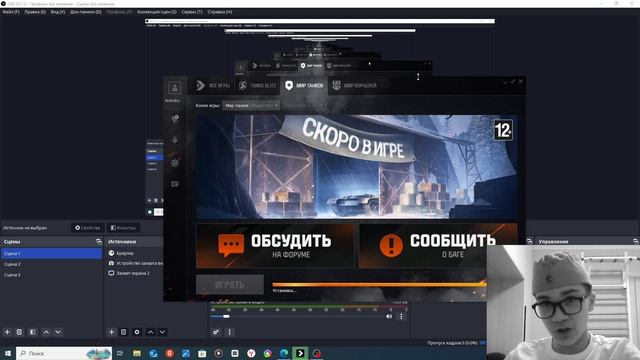The width and height of the screenshot is (640, 360).
Task: Open Microsoft Edge from taskbar
Action: [x=284, y=353]
